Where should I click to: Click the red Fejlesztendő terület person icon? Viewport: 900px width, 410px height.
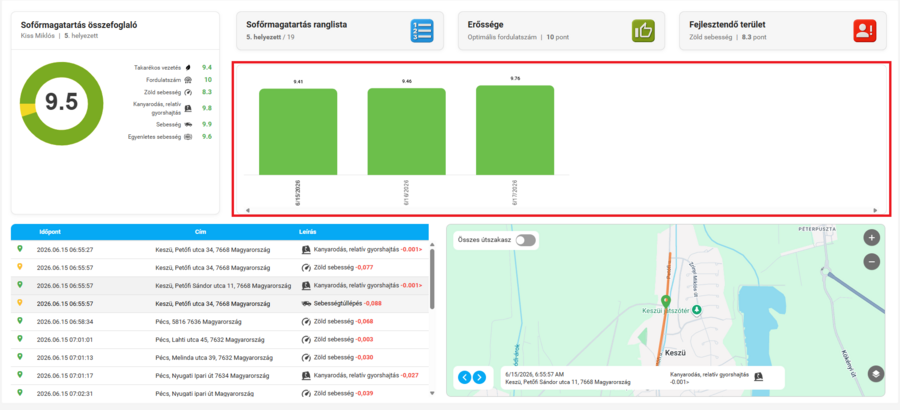click(x=865, y=30)
